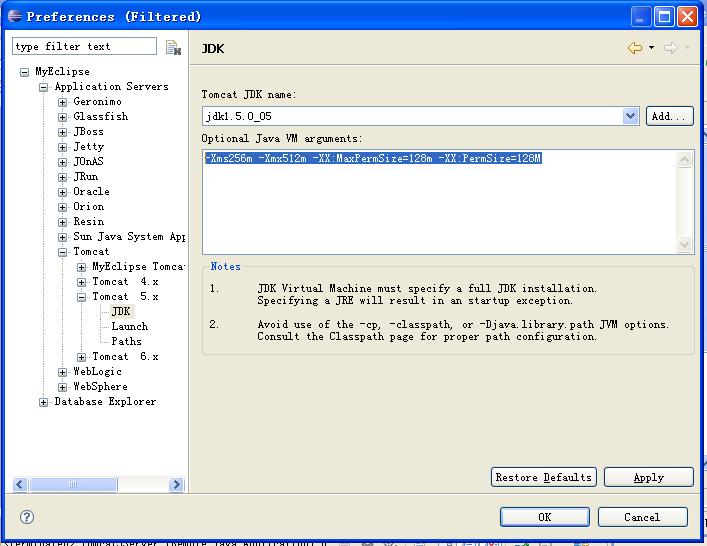The height and width of the screenshot is (546, 707).
Task: Click the tree horizontal scrollbar thumb
Action: (x=73, y=485)
